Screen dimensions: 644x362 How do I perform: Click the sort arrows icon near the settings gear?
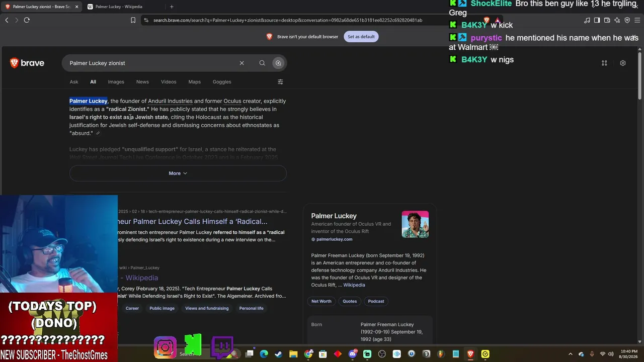(604, 63)
